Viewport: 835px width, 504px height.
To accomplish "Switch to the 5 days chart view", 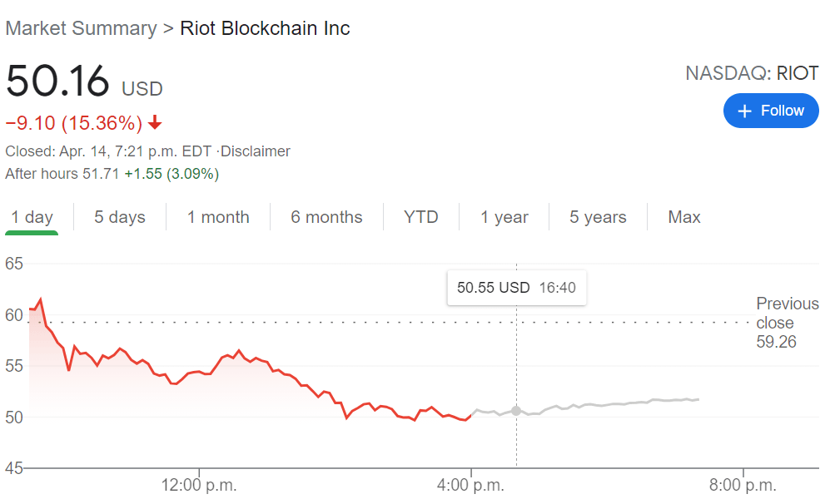I will pyautogui.click(x=119, y=217).
